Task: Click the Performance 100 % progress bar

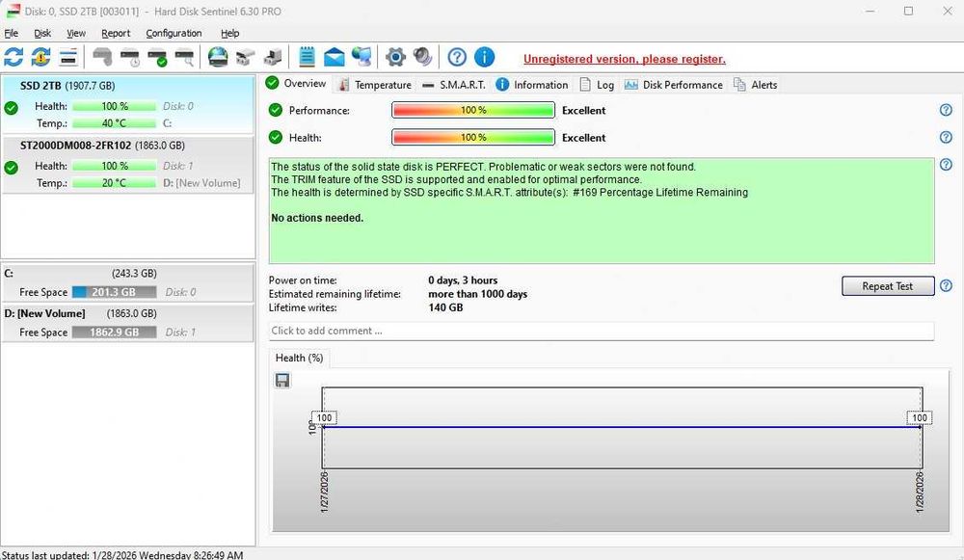Action: [473, 110]
